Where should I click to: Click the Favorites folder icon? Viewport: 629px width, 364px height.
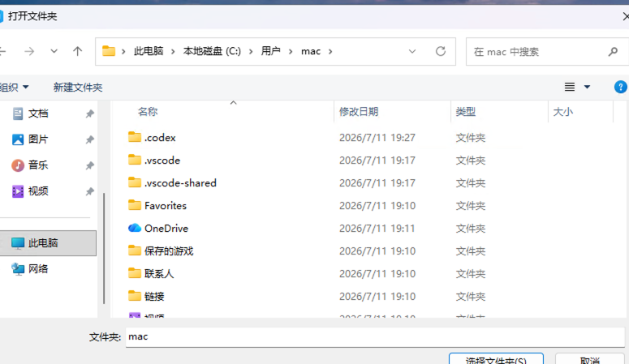point(135,205)
